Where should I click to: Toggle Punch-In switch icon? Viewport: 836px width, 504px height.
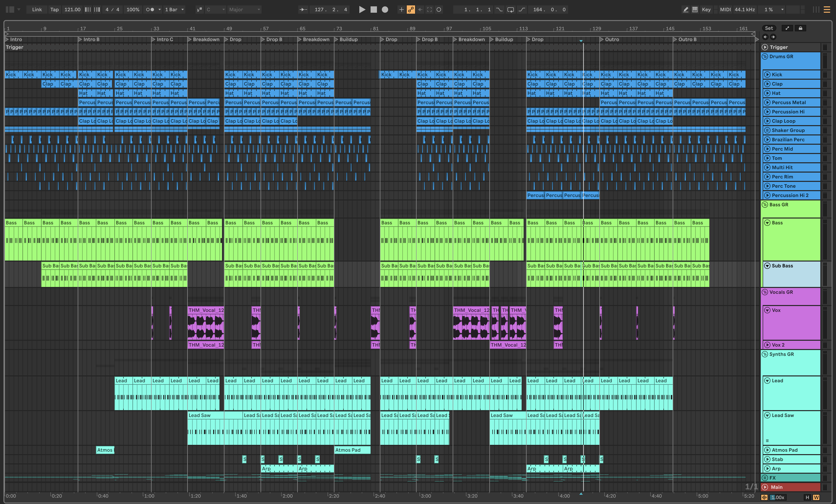pos(499,10)
